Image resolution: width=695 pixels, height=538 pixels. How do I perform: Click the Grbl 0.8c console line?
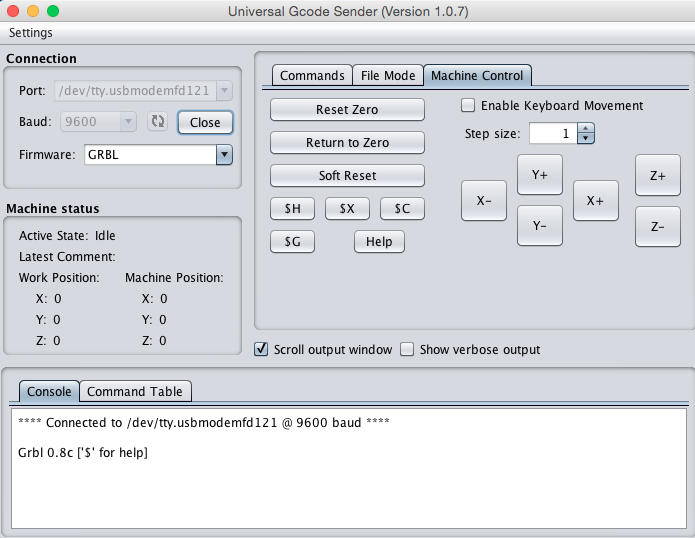click(x=83, y=452)
